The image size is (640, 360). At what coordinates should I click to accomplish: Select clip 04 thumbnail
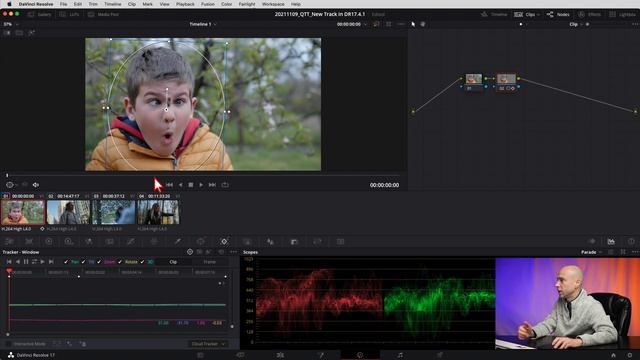point(158,212)
